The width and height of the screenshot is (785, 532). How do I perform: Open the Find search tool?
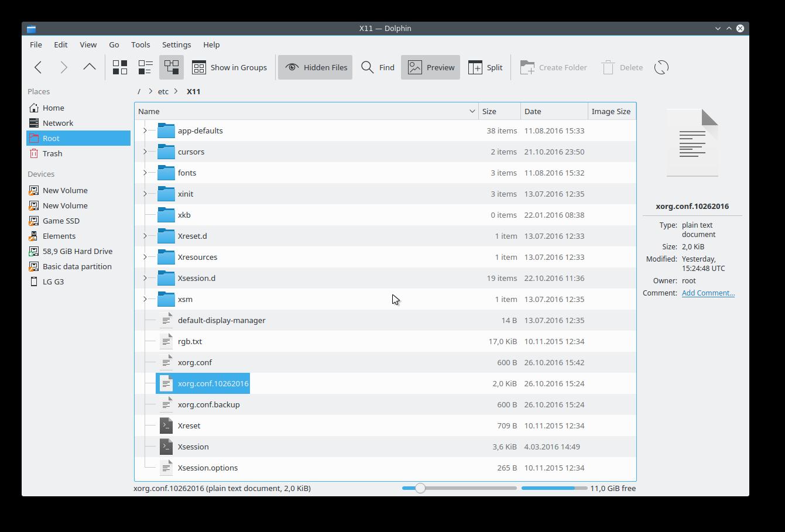tap(378, 67)
